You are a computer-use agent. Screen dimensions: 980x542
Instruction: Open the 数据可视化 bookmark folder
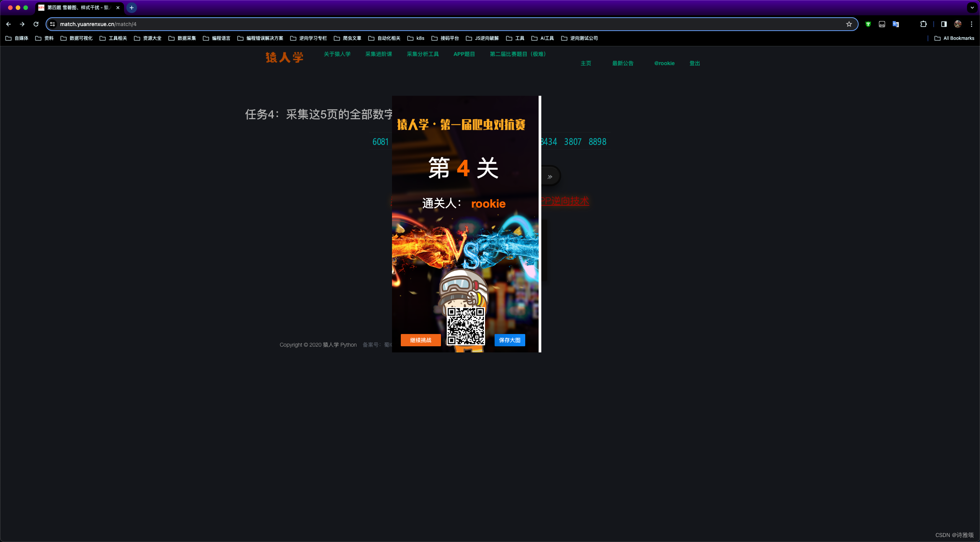77,38
